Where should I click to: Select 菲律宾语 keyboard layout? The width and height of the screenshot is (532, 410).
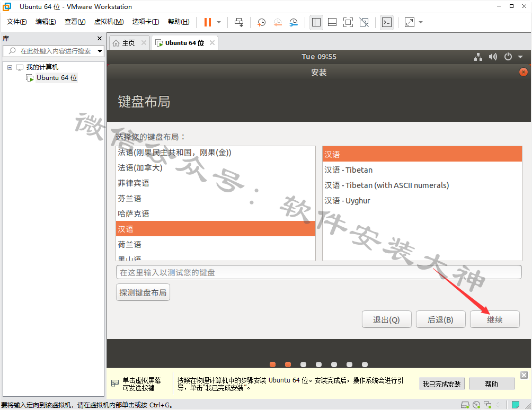pyautogui.click(x=216, y=183)
